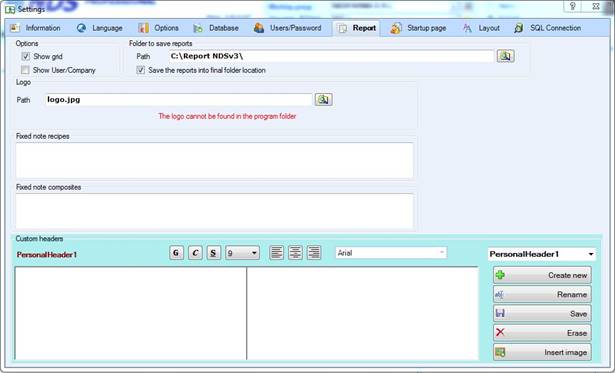The image size is (615, 373).
Task: Click the Save header button
Action: click(x=542, y=314)
